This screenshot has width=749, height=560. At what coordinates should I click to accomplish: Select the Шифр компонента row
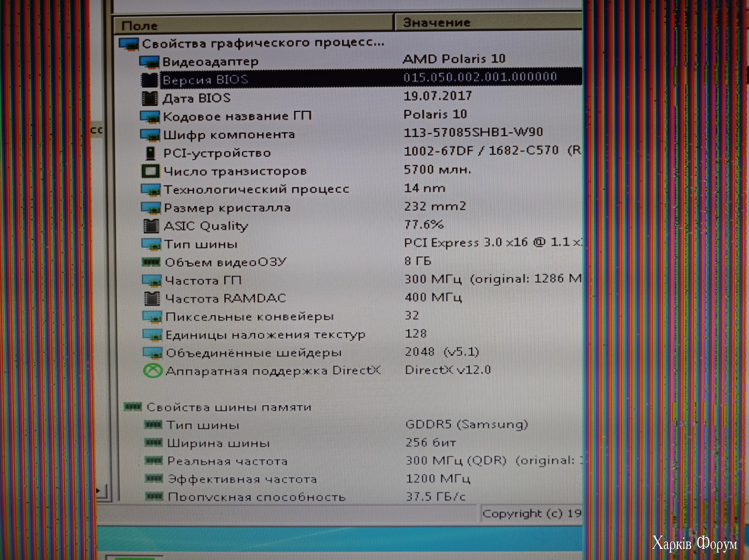pyautogui.click(x=229, y=135)
